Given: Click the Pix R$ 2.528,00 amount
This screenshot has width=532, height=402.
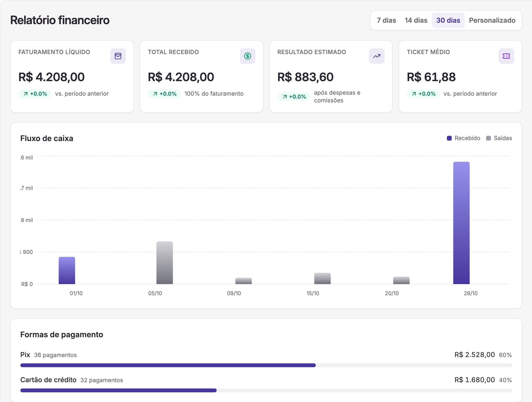Looking at the screenshot, I should (x=475, y=355).
